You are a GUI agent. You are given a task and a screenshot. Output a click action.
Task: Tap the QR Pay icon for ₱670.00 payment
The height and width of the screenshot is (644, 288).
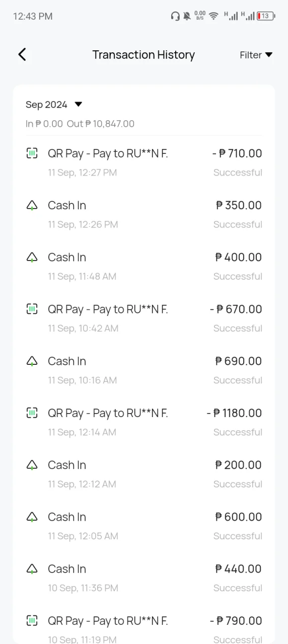click(x=32, y=309)
